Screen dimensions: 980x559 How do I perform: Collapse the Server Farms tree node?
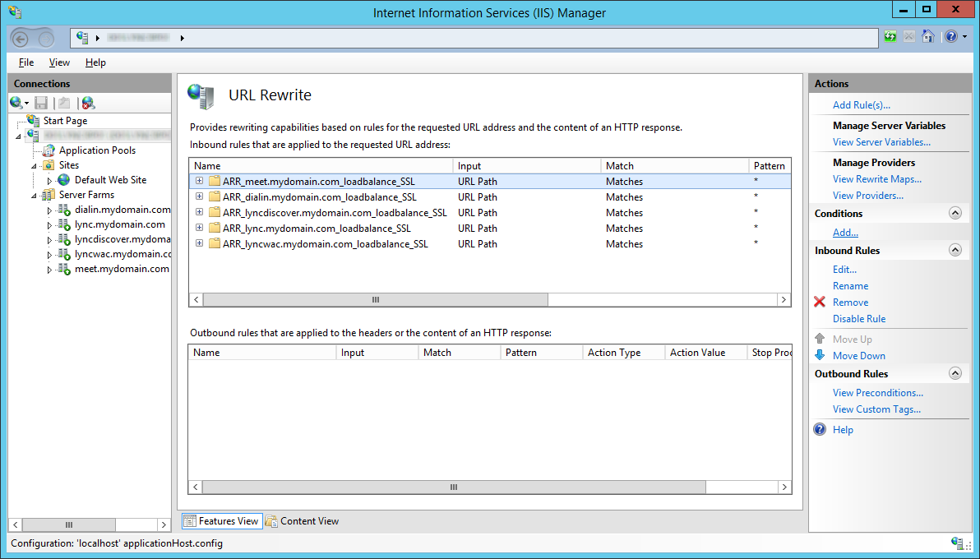[35, 196]
